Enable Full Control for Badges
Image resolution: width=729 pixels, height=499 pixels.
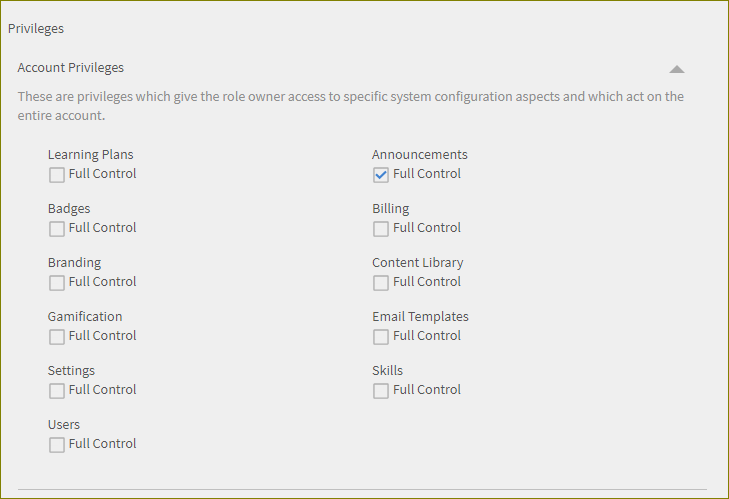[57, 229]
